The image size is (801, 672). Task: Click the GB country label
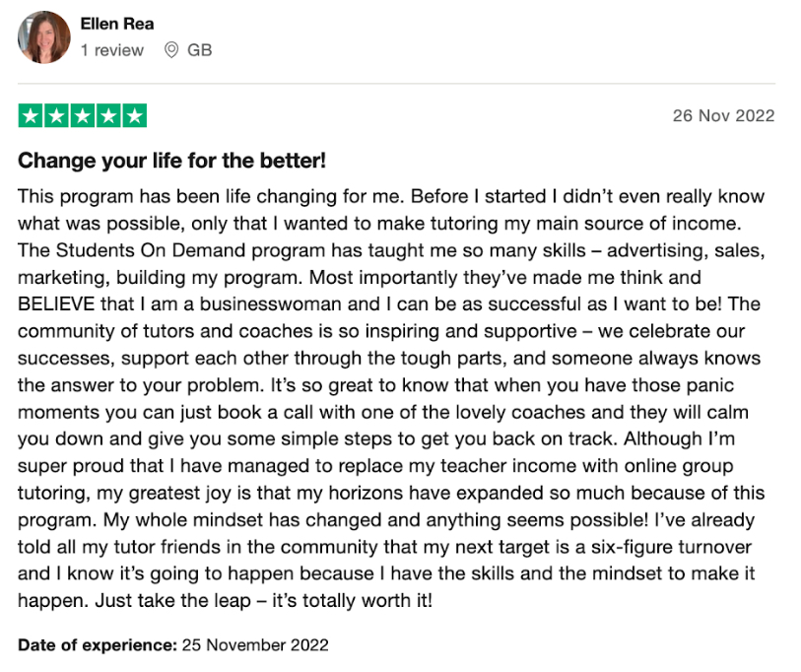click(199, 50)
